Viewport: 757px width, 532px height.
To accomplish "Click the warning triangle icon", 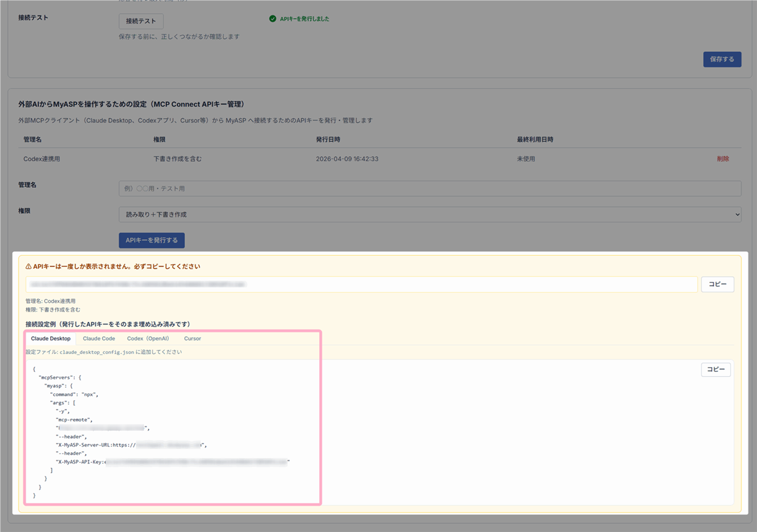I will tap(28, 266).
